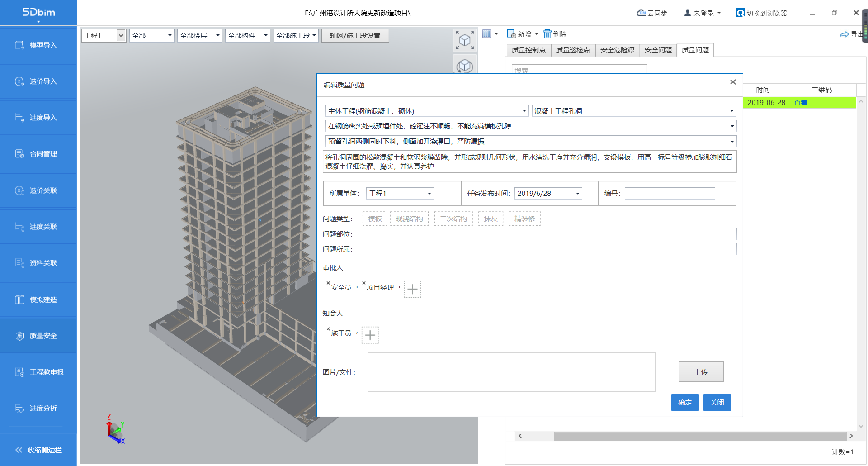Remove the 安全员 approver

pyautogui.click(x=328, y=283)
